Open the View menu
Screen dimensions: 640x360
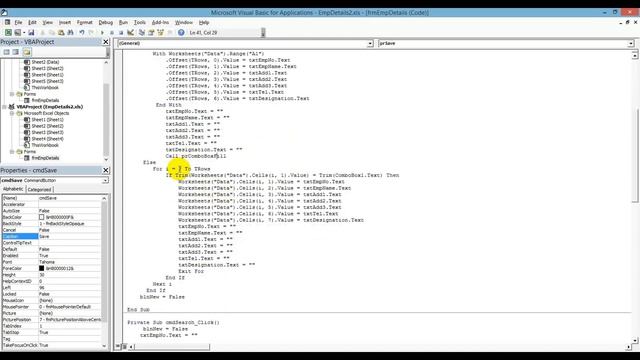(48, 22)
